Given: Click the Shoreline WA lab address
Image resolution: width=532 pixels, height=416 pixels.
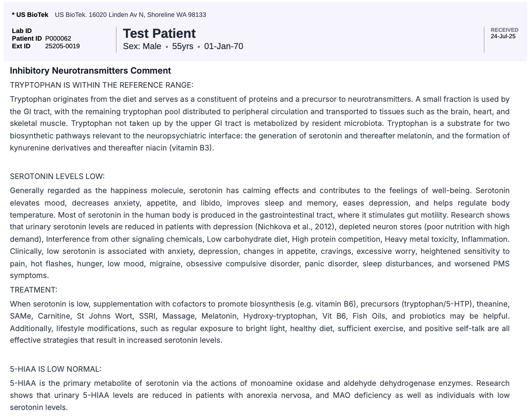Looking at the screenshot, I should (x=130, y=15).
